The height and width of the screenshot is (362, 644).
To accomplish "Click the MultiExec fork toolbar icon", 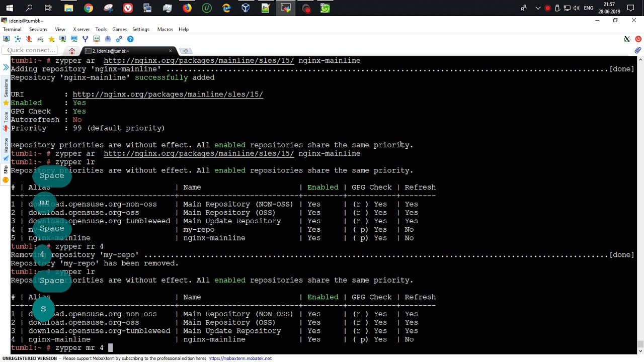I will pos(85,39).
